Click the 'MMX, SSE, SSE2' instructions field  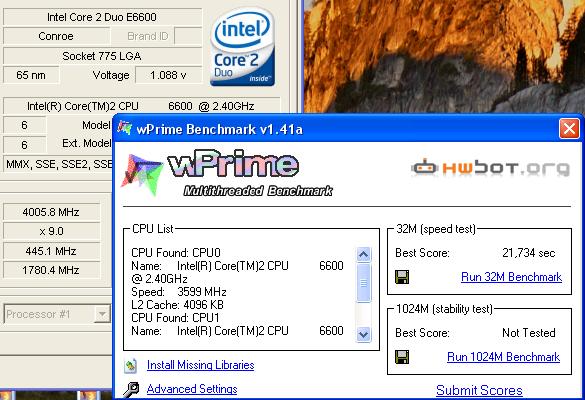click(x=59, y=164)
